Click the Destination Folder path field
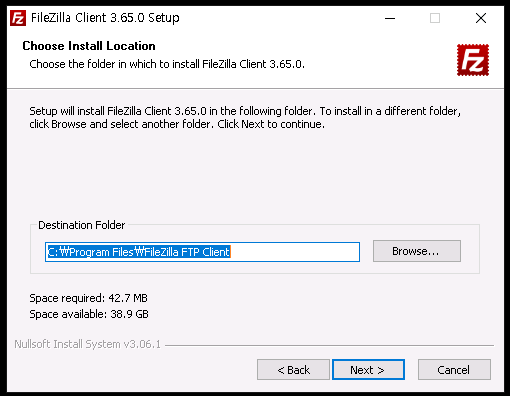 (x=202, y=252)
